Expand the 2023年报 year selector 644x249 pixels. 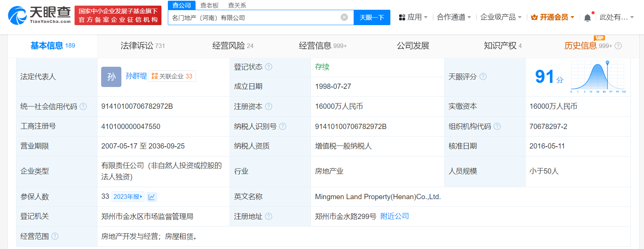128,197
